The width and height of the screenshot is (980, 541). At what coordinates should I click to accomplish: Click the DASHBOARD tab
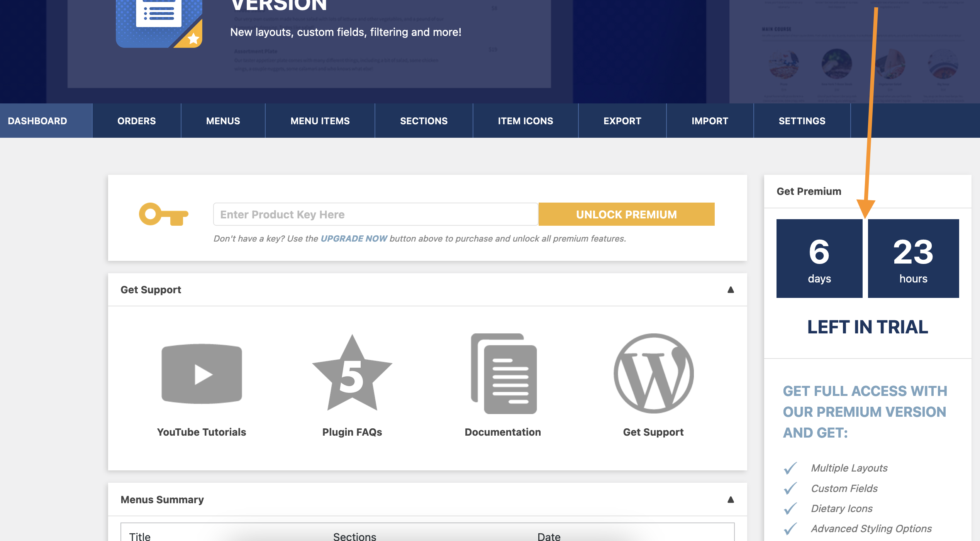click(x=37, y=121)
